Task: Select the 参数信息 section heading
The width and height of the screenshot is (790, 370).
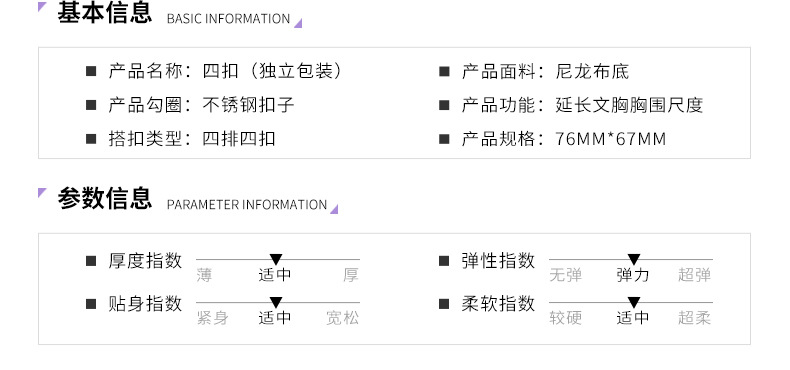Action: (x=104, y=198)
